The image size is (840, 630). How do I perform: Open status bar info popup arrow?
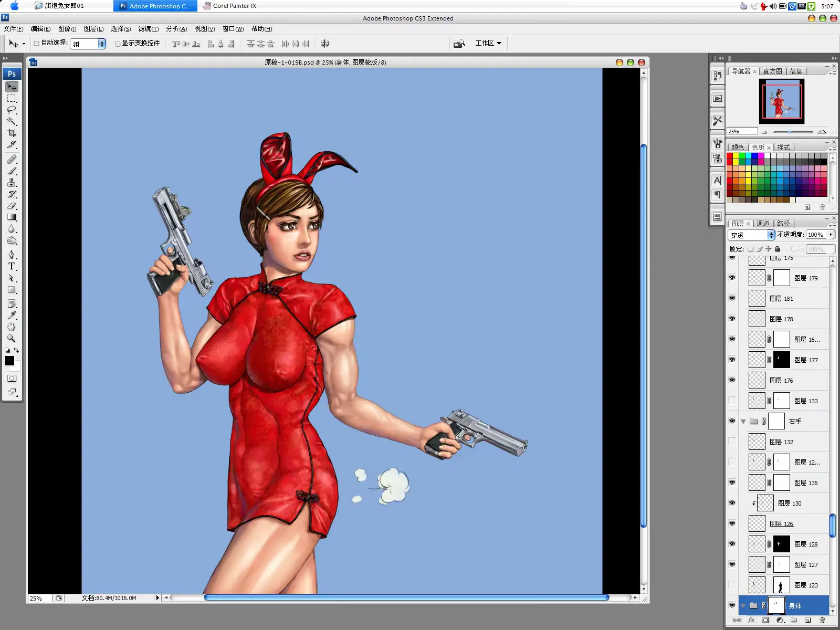click(x=157, y=597)
